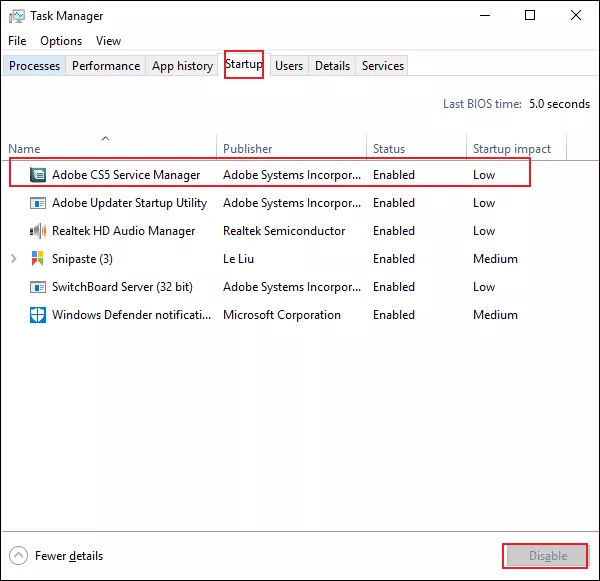
Task: Click Low impact in Adobe Updater row
Action: click(484, 203)
